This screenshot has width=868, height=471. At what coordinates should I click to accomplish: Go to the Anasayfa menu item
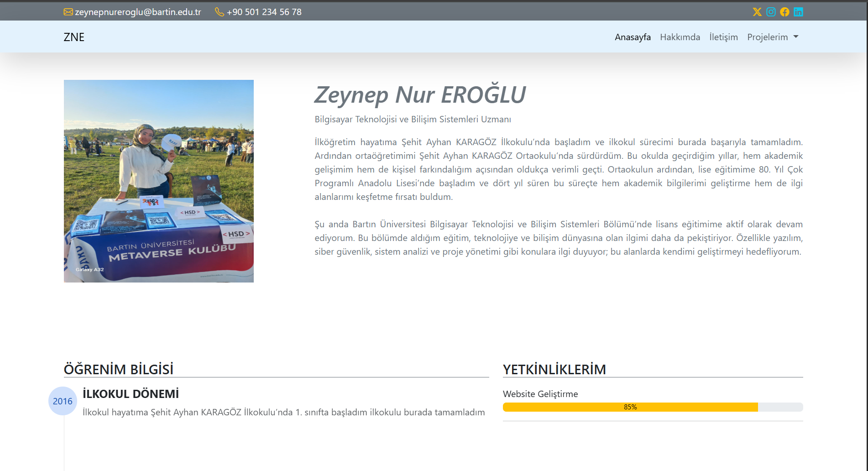[633, 37]
